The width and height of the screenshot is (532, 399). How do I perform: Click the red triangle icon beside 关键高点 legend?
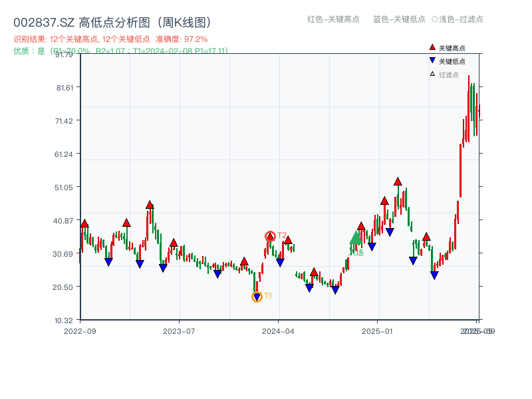[x=432, y=47]
